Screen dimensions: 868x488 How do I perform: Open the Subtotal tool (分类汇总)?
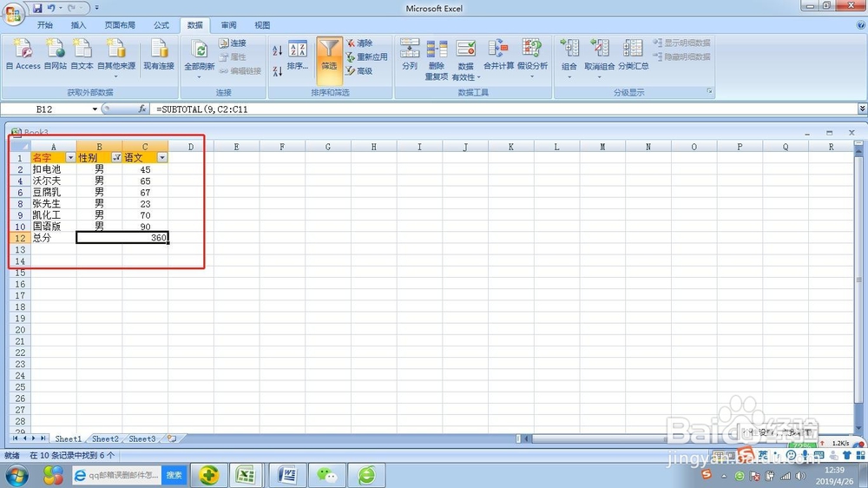(634, 55)
